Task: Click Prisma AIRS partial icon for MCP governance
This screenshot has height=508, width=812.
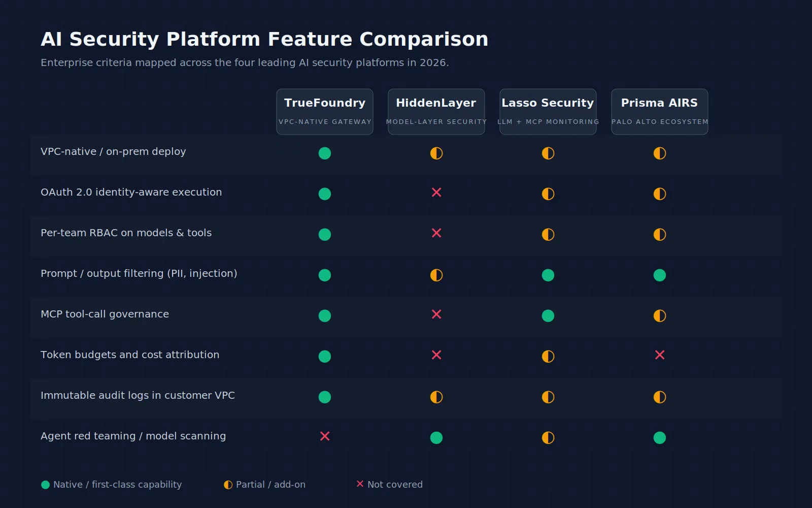Action: click(x=660, y=315)
